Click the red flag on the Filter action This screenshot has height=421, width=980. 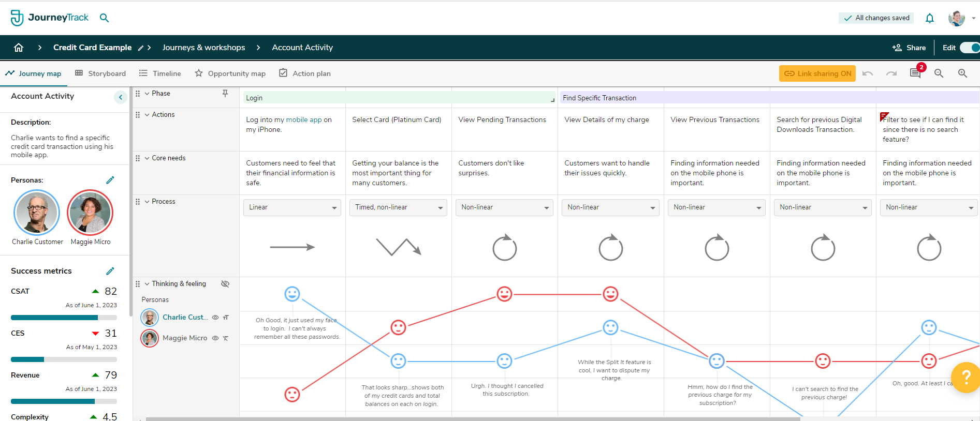click(884, 116)
